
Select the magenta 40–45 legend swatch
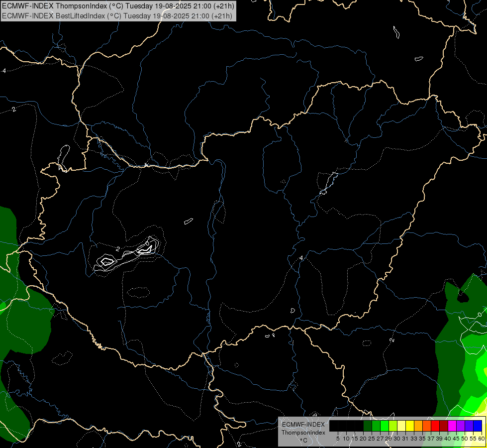pyautogui.click(x=452, y=426)
